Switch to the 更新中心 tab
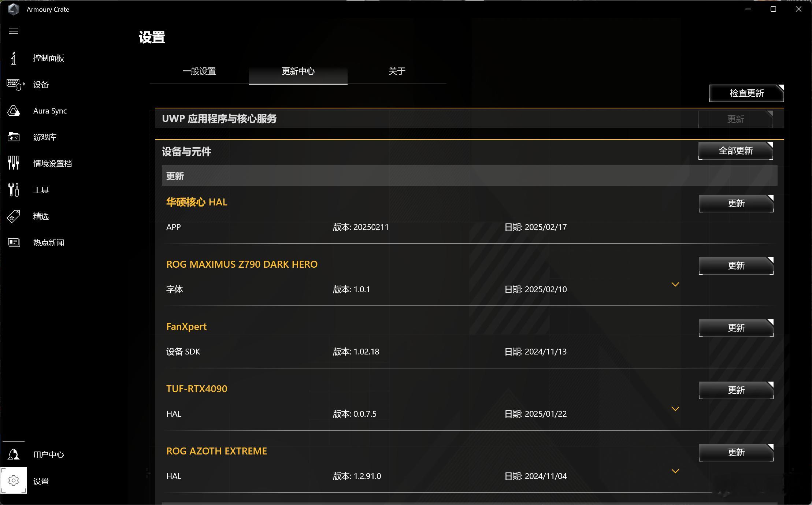 [x=298, y=71]
